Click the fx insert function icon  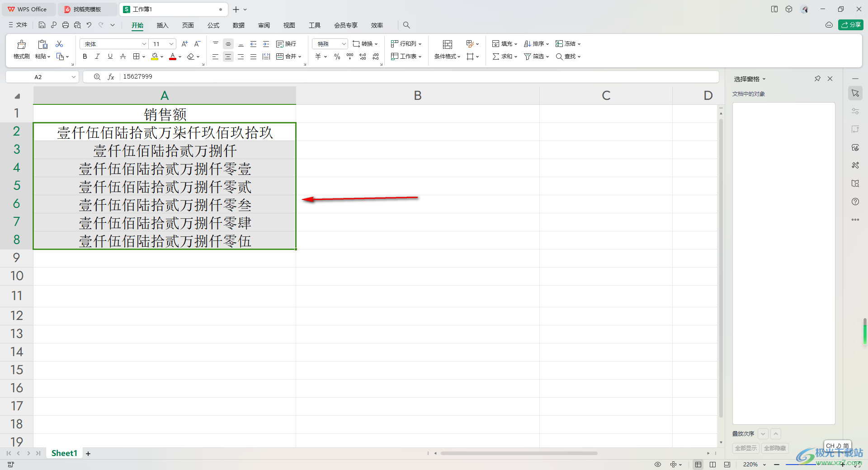pyautogui.click(x=111, y=77)
